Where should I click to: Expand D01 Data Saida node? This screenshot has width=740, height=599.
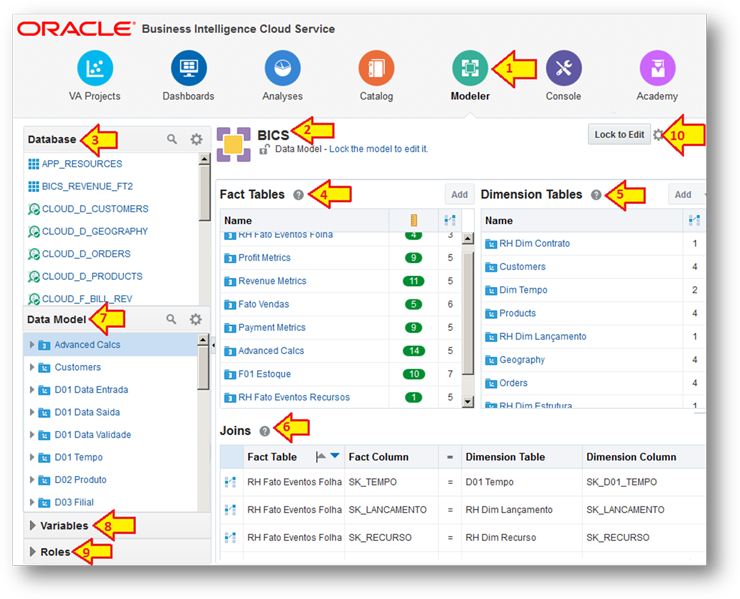[32, 412]
